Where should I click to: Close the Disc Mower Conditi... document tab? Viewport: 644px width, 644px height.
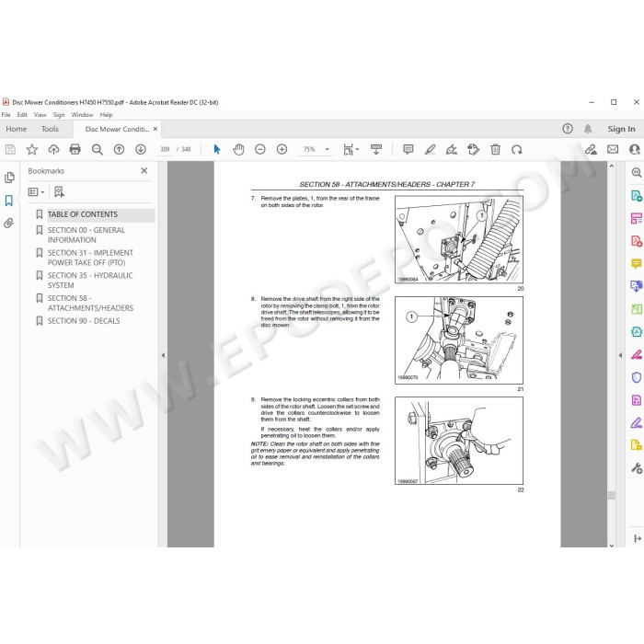[x=155, y=129]
